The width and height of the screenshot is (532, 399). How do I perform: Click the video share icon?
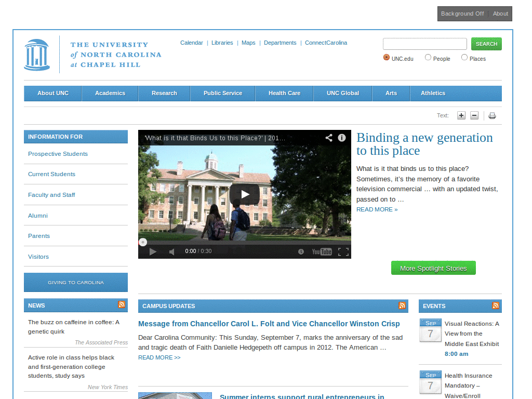pos(329,138)
